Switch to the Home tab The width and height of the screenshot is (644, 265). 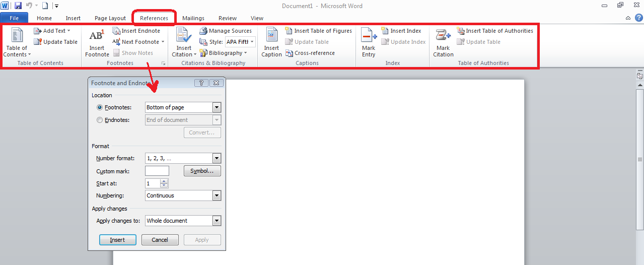tap(44, 18)
